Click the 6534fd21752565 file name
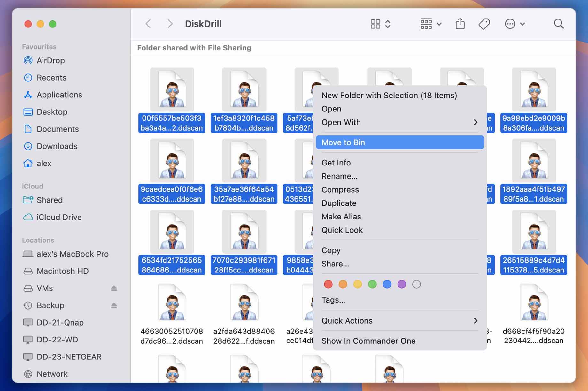 click(172, 265)
